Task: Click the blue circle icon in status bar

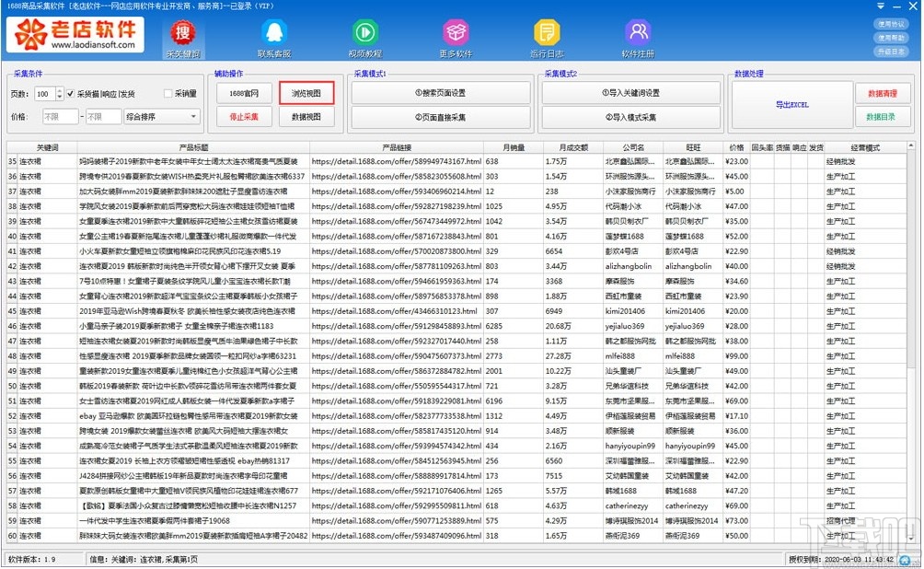Action: (x=903, y=560)
